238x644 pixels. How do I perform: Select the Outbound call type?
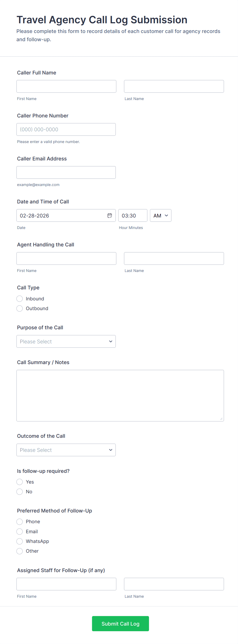20,308
